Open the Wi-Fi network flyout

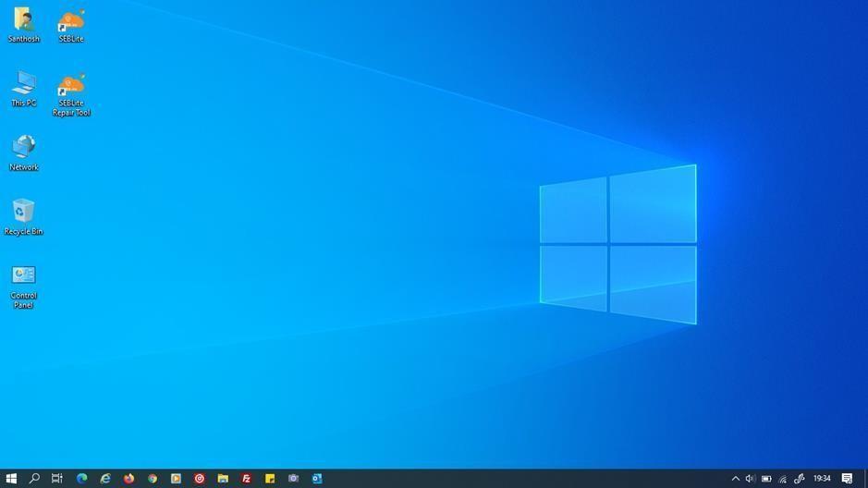[x=783, y=479]
